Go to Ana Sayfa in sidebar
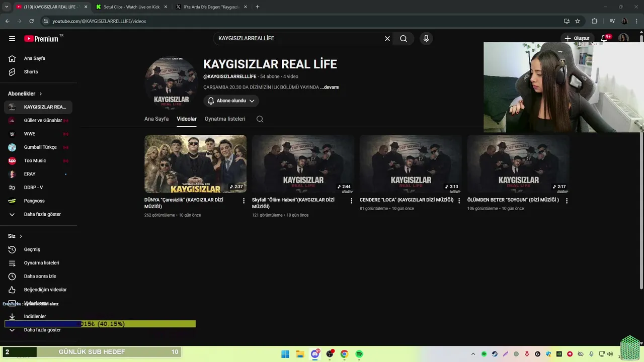The height and width of the screenshot is (362, 644). pyautogui.click(x=38, y=58)
